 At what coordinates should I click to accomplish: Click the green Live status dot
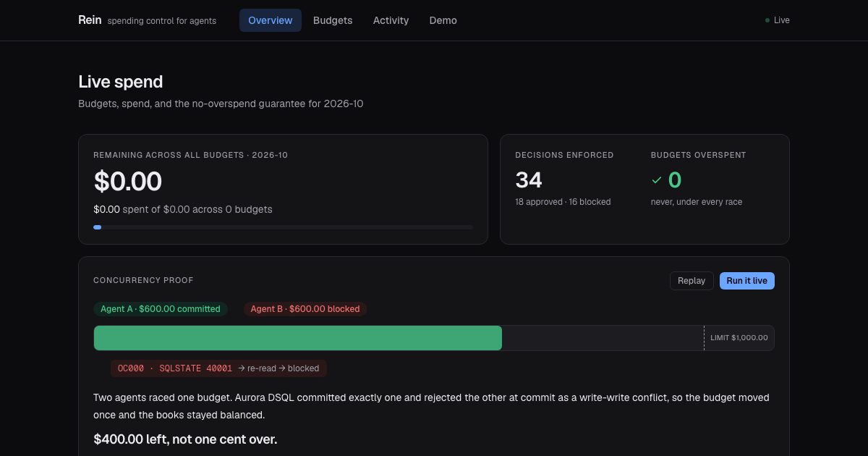767,20
